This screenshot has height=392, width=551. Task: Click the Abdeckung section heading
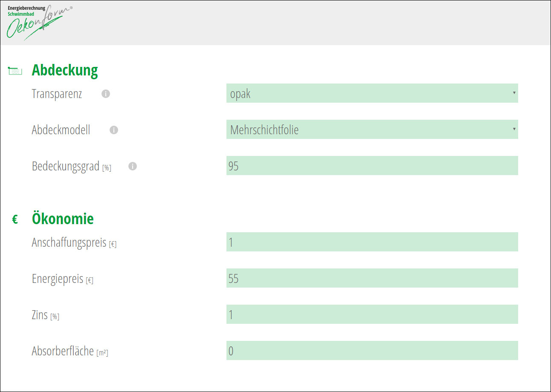click(65, 70)
